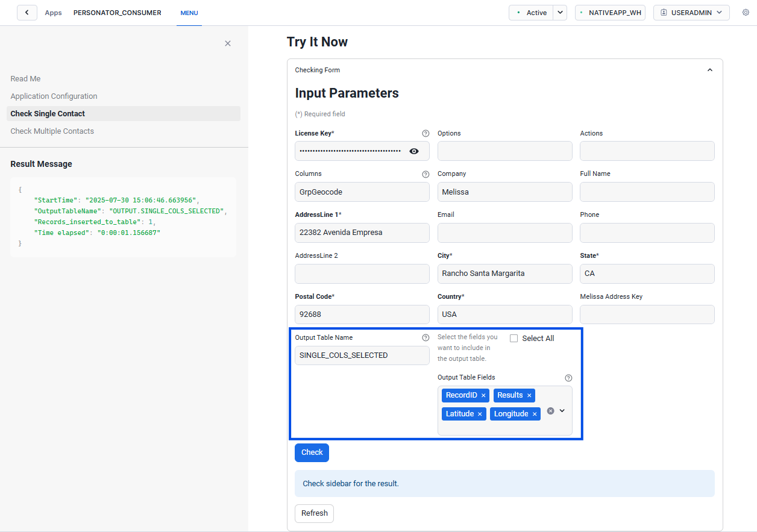Click the "OutputTableName" JSON line
The width and height of the screenshot is (757, 532).
[x=131, y=211]
